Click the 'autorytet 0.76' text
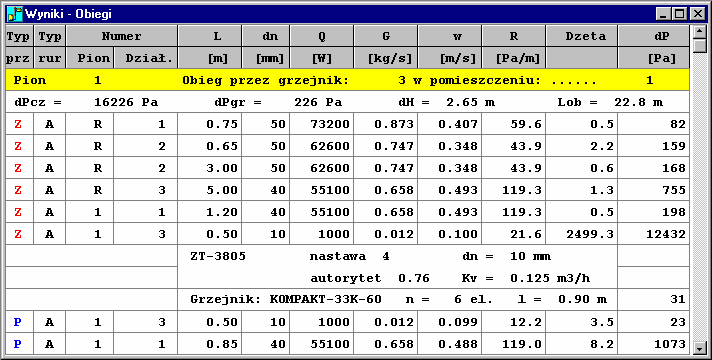The height and width of the screenshot is (360, 712). coord(370,278)
